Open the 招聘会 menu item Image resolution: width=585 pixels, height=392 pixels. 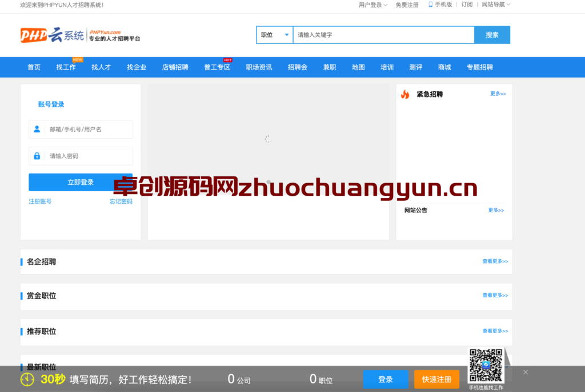[297, 67]
